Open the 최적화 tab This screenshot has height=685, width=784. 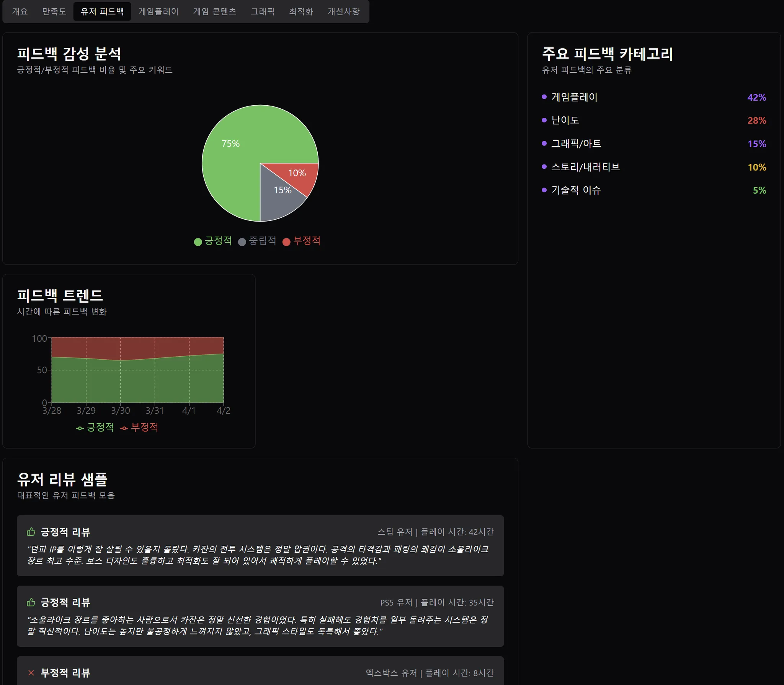point(301,11)
